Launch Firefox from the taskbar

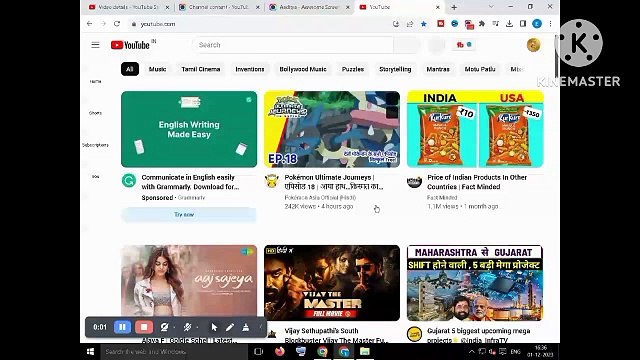[x=280, y=351]
